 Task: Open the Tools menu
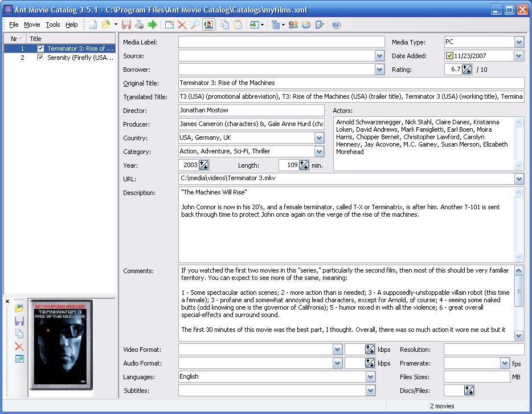point(53,25)
